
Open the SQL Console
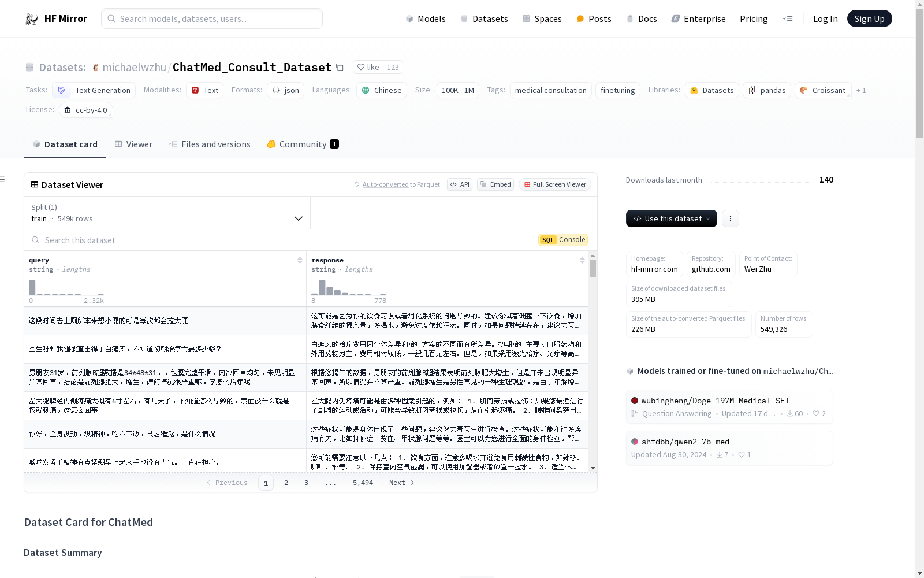pyautogui.click(x=563, y=240)
